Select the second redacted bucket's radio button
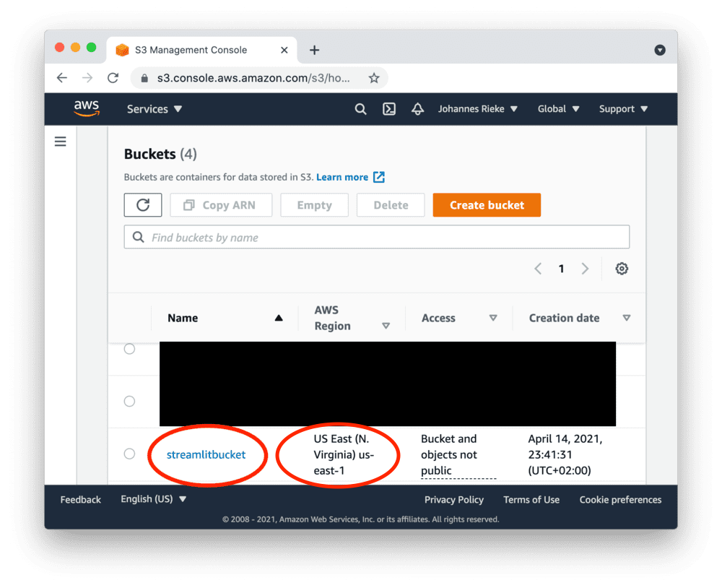The height and width of the screenshot is (588, 722). click(x=129, y=401)
